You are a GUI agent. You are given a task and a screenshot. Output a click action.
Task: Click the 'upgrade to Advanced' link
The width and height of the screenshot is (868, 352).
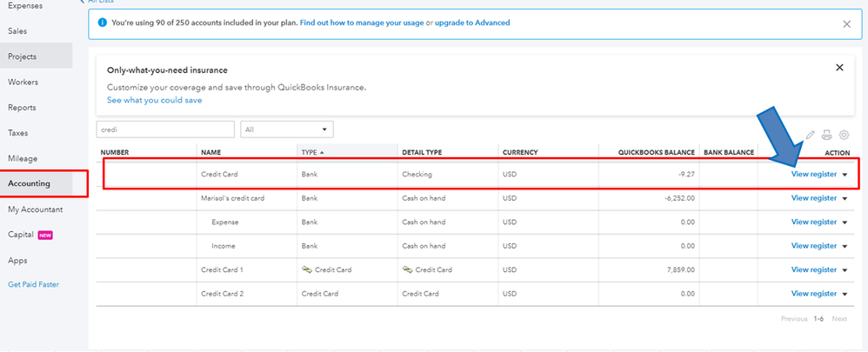click(x=472, y=23)
